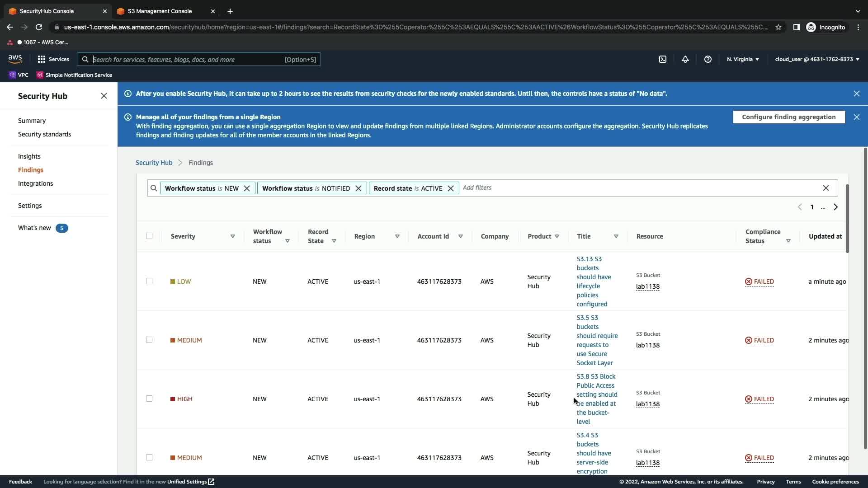Remove the Workflow status NOTIFIED filter

tap(359, 188)
